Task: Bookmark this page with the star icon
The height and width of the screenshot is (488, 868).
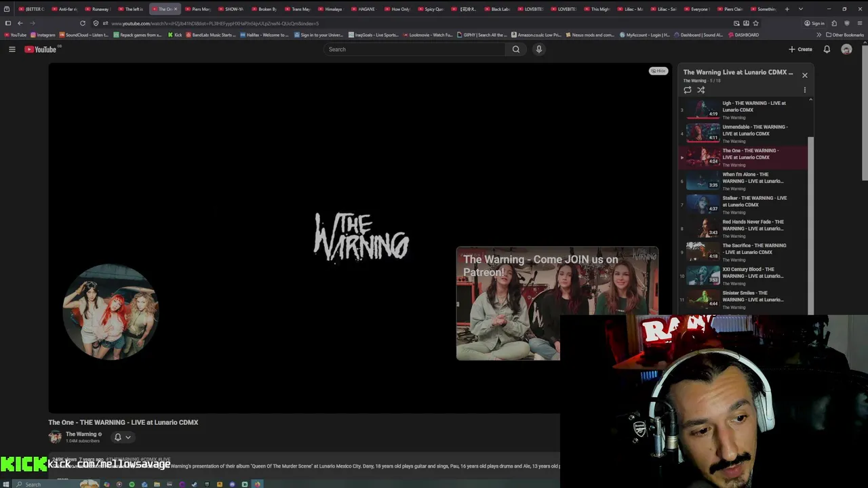Action: click(755, 23)
